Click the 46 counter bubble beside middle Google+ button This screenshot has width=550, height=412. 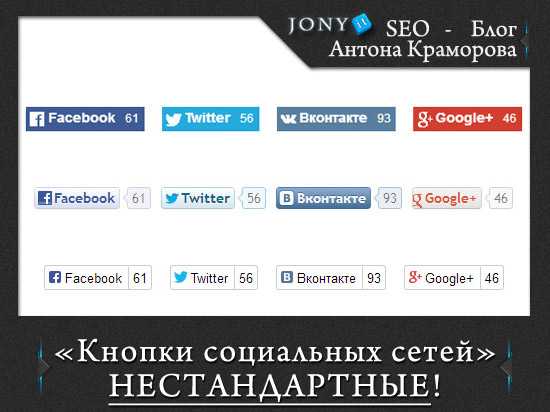501,198
